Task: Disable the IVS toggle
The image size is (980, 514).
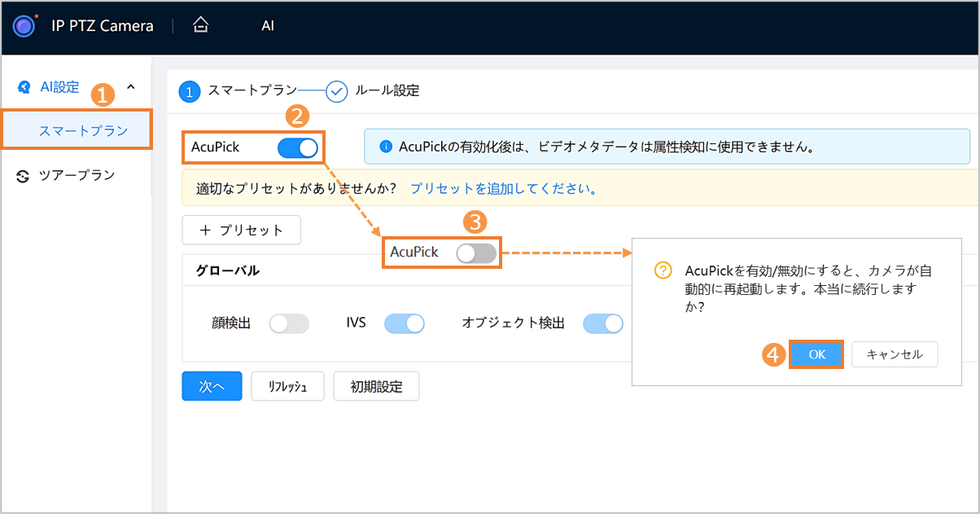Action: [x=405, y=323]
